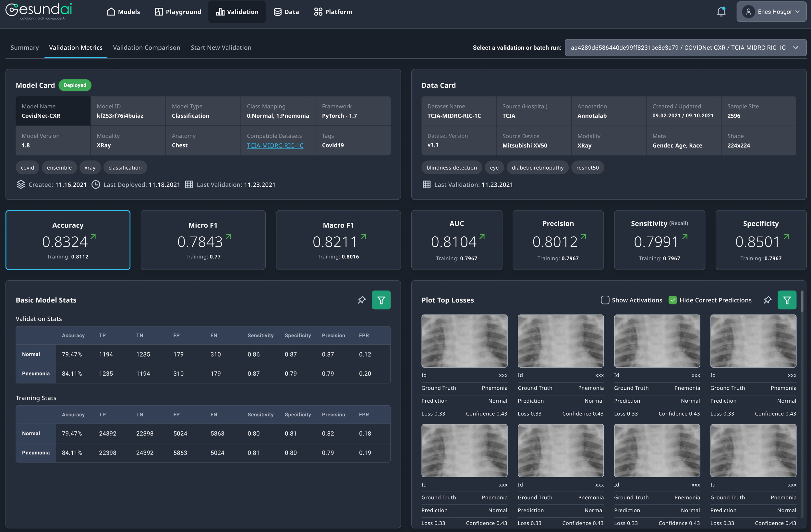Open the first top-loss X-ray thumbnail
The width and height of the screenshot is (811, 532).
coord(464,341)
